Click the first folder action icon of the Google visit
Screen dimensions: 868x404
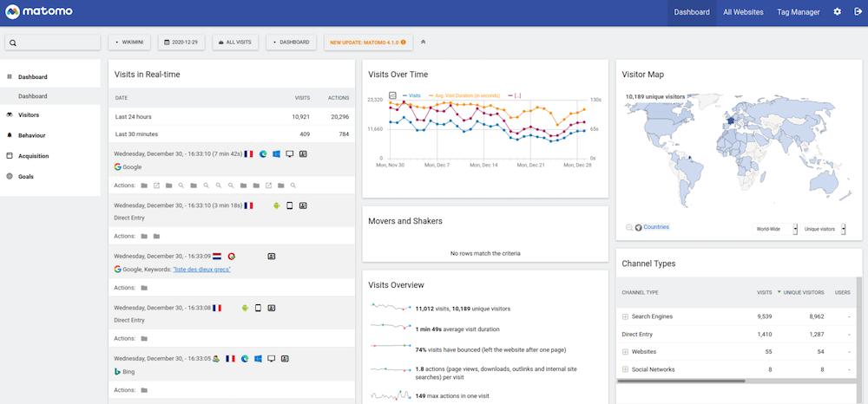click(144, 186)
